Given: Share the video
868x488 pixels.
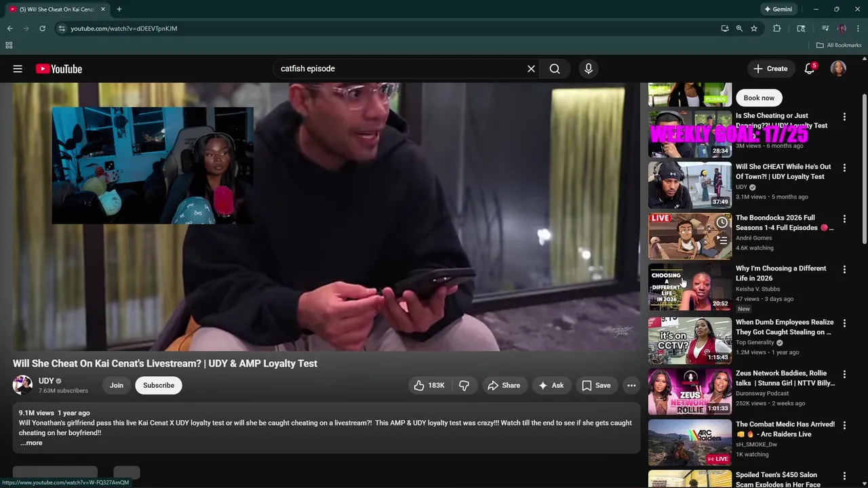Looking at the screenshot, I should (x=504, y=385).
